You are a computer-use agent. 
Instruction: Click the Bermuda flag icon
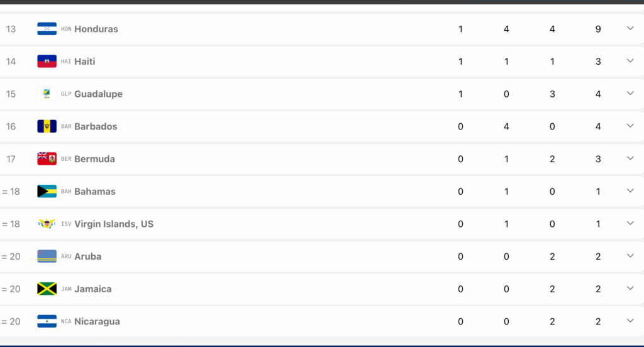[x=47, y=158]
